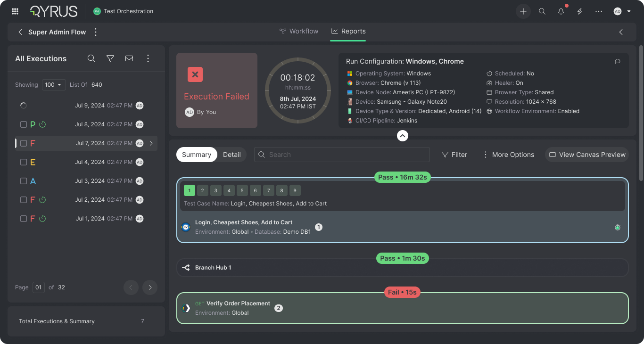Open the Jul 9, 2024 running execution
The image size is (644, 344).
click(x=86, y=106)
